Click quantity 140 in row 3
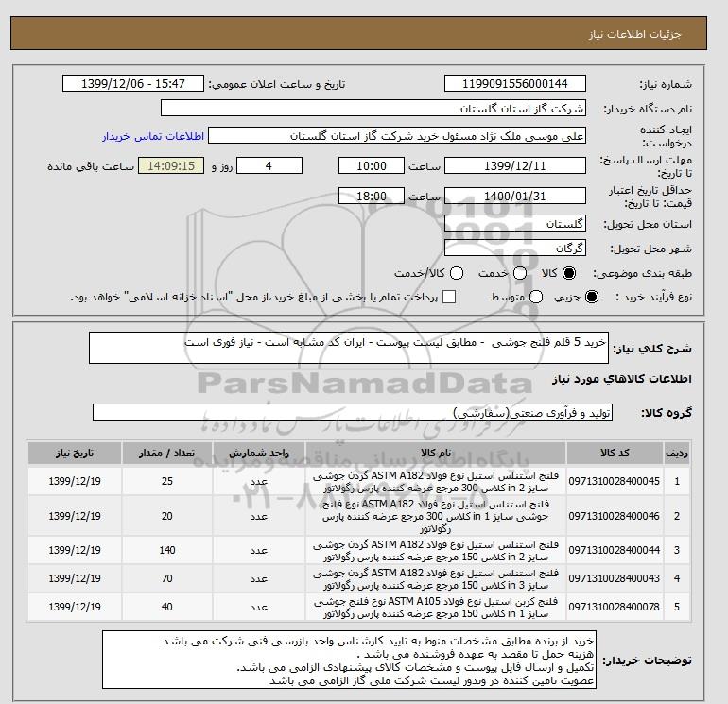 point(167,550)
